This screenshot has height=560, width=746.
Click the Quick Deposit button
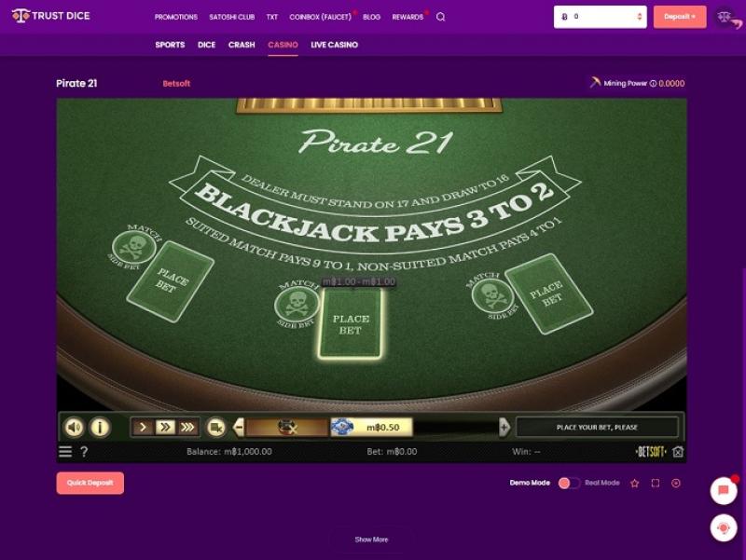pyautogui.click(x=90, y=483)
